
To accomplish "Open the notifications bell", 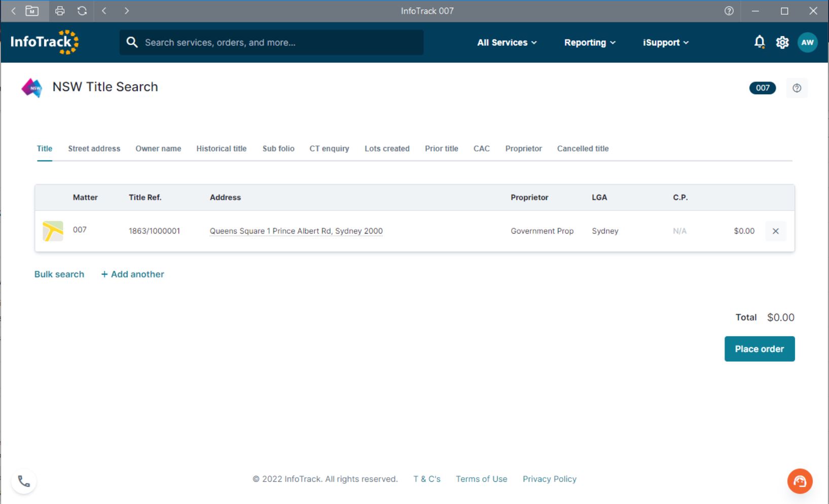I will 759,42.
